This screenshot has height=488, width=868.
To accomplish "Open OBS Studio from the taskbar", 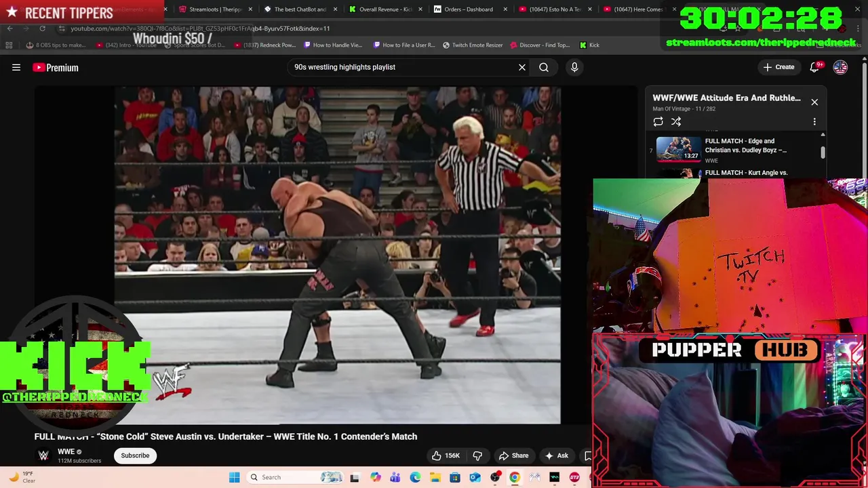I will [x=495, y=477].
